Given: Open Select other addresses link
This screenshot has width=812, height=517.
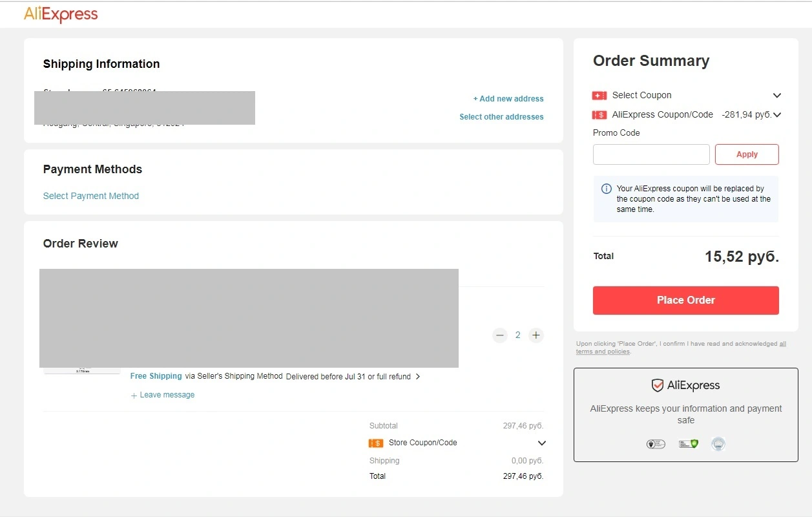Looking at the screenshot, I should point(501,117).
